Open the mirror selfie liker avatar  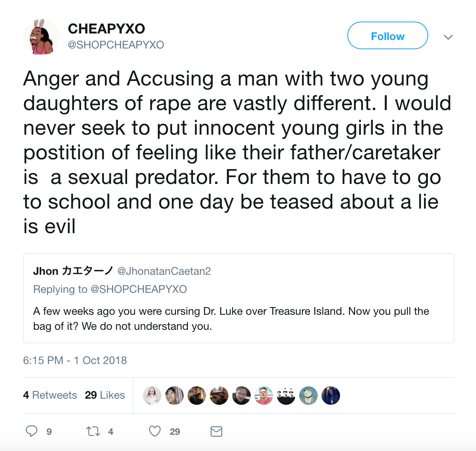coord(197,396)
